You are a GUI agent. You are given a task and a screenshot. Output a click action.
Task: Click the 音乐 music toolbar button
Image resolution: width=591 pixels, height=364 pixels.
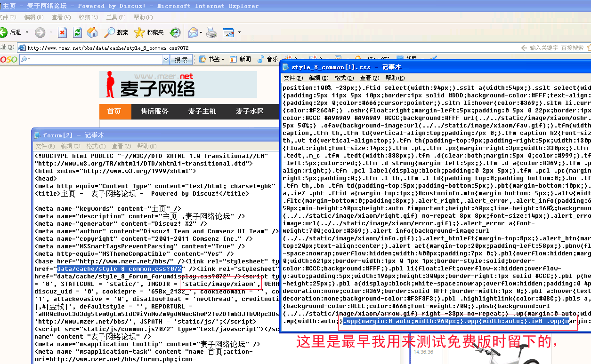[268, 59]
